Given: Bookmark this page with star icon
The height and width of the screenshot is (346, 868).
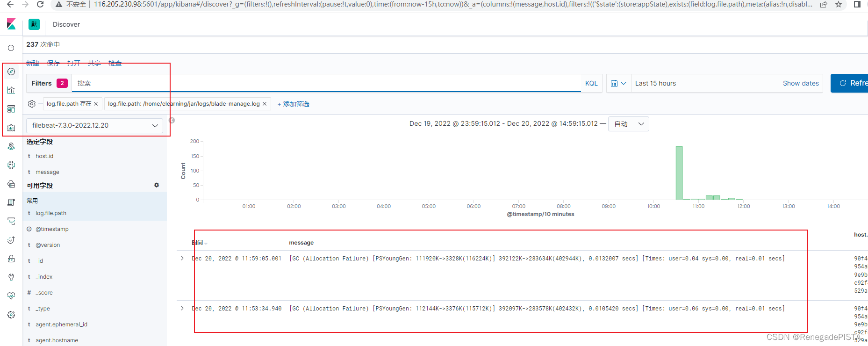Looking at the screenshot, I should (839, 4).
